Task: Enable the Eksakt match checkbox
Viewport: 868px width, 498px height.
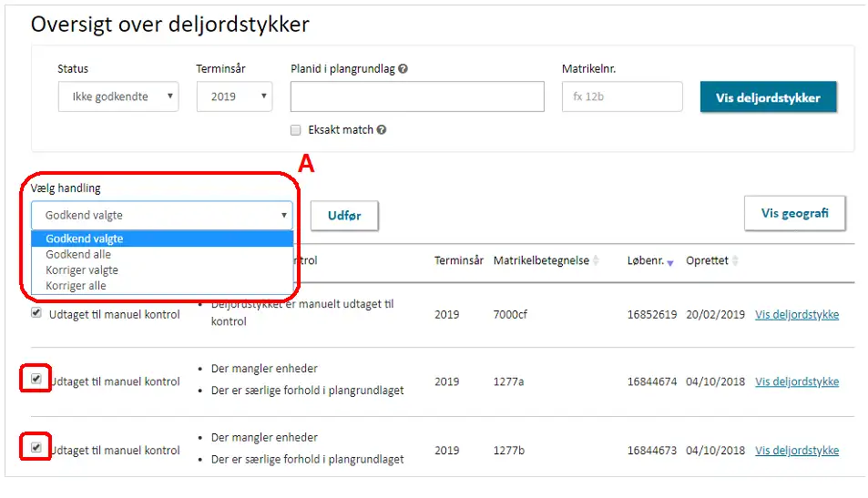Action: (296, 130)
